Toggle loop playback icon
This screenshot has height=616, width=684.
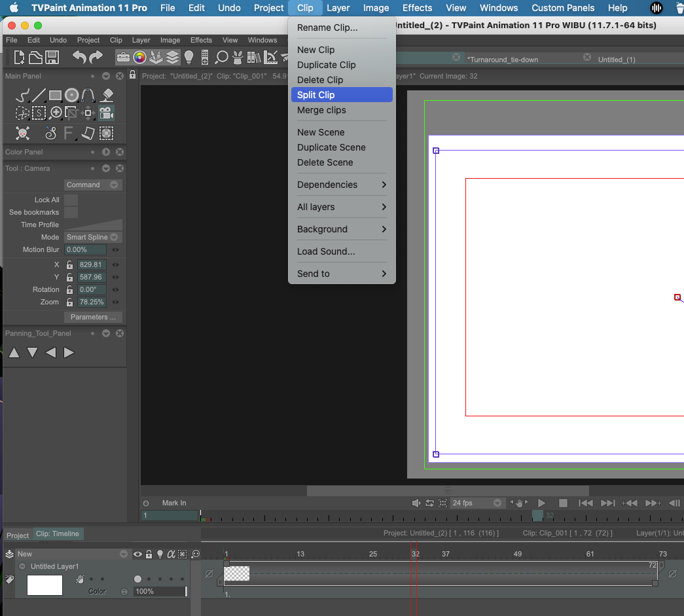tap(429, 503)
